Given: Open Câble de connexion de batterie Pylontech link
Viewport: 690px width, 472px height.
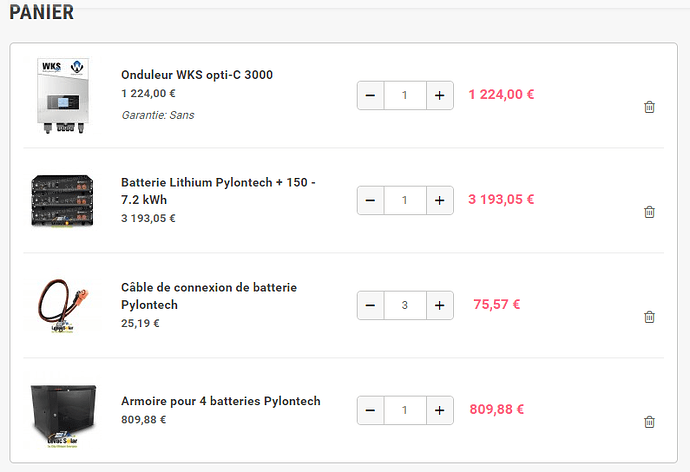Looking at the screenshot, I should pos(209,296).
